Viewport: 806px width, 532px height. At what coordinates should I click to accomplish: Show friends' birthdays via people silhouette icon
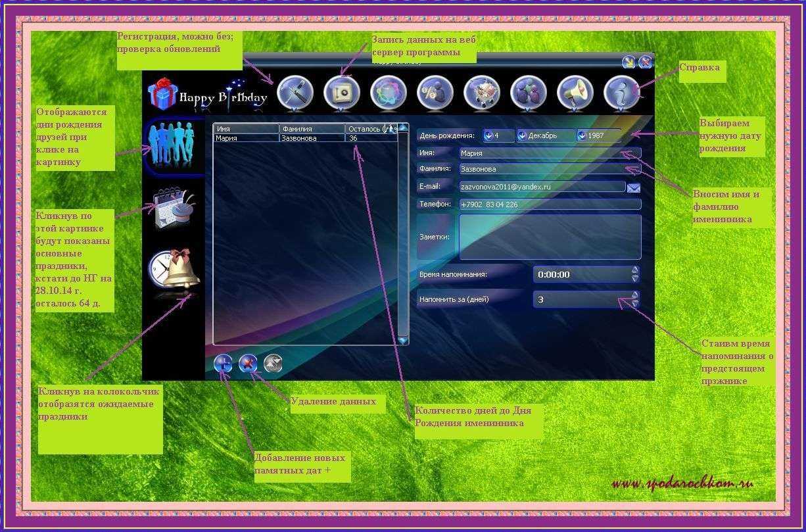point(172,146)
